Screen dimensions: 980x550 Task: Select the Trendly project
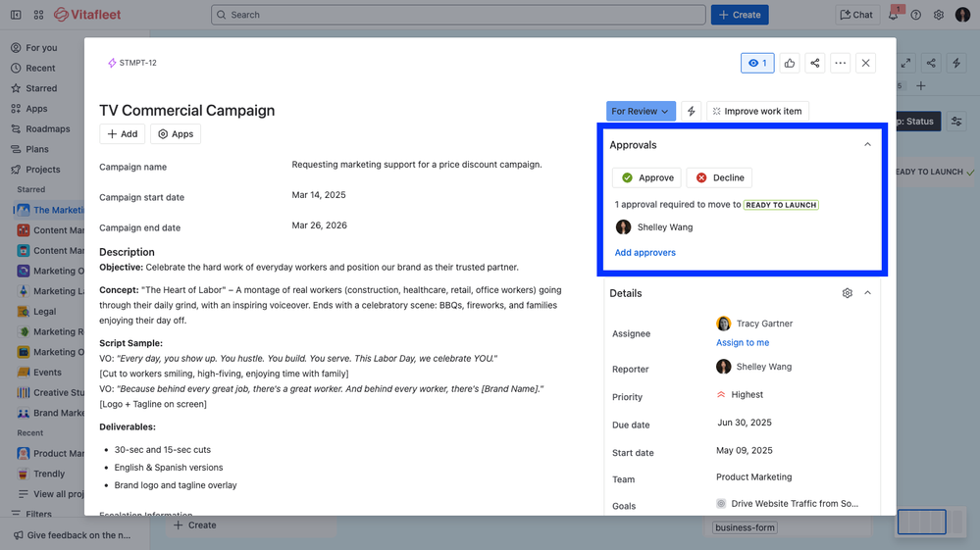tap(49, 474)
